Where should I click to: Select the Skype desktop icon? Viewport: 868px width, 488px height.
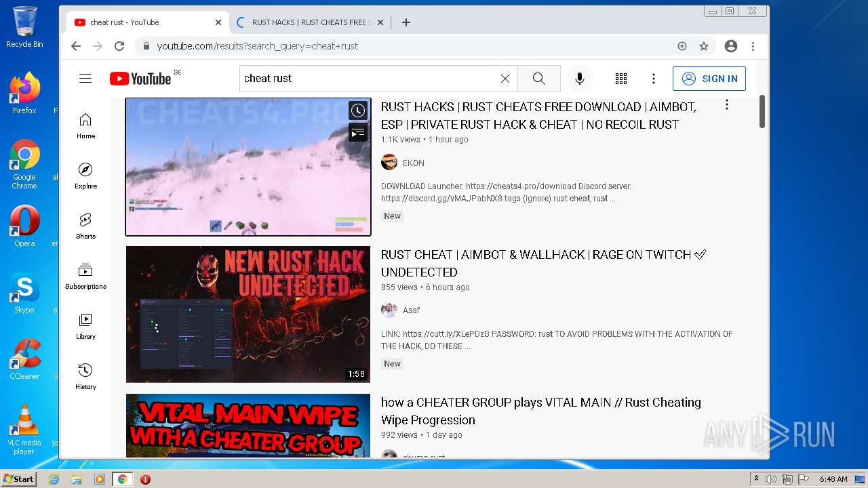24,293
